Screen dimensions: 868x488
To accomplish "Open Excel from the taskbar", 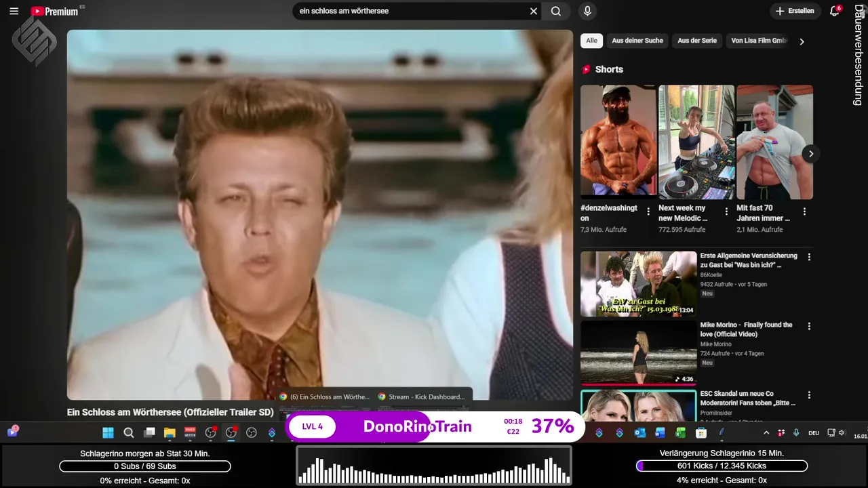I will point(681,432).
